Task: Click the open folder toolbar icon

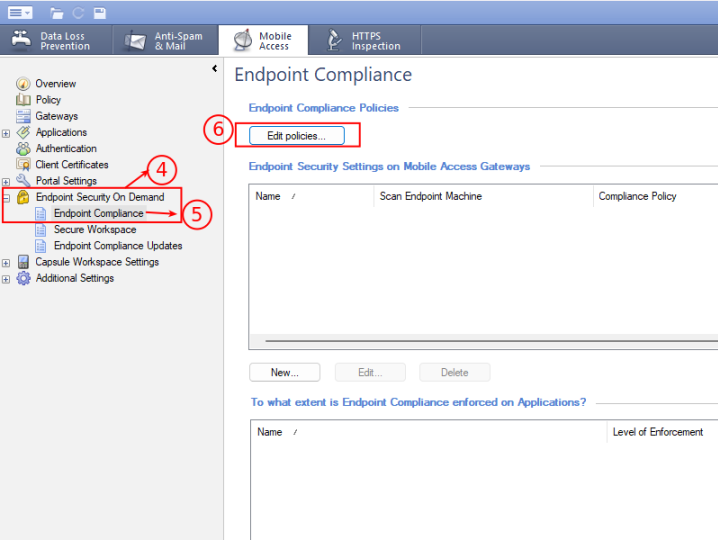Action: tap(57, 13)
